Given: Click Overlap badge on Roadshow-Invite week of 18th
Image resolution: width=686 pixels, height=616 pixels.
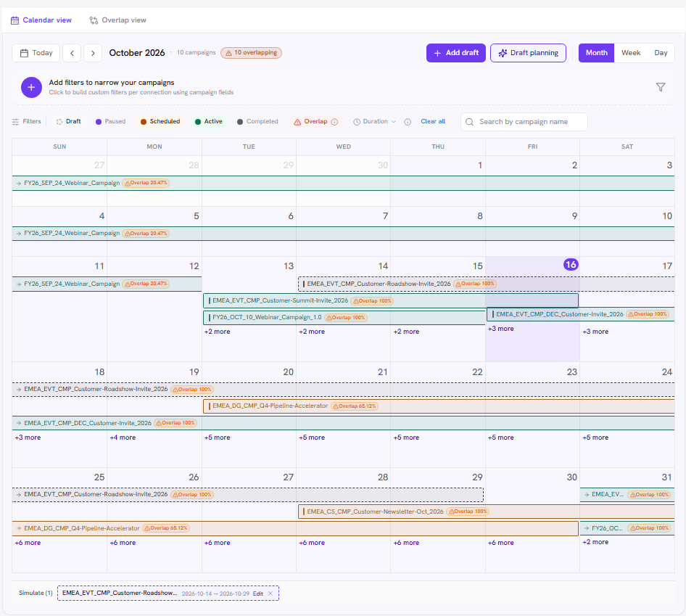Looking at the screenshot, I should [192, 389].
